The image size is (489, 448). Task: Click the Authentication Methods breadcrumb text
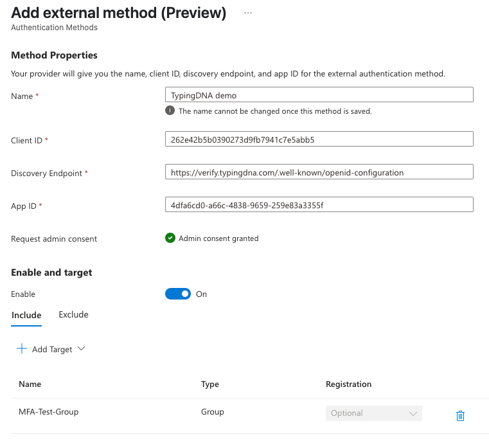click(x=54, y=28)
